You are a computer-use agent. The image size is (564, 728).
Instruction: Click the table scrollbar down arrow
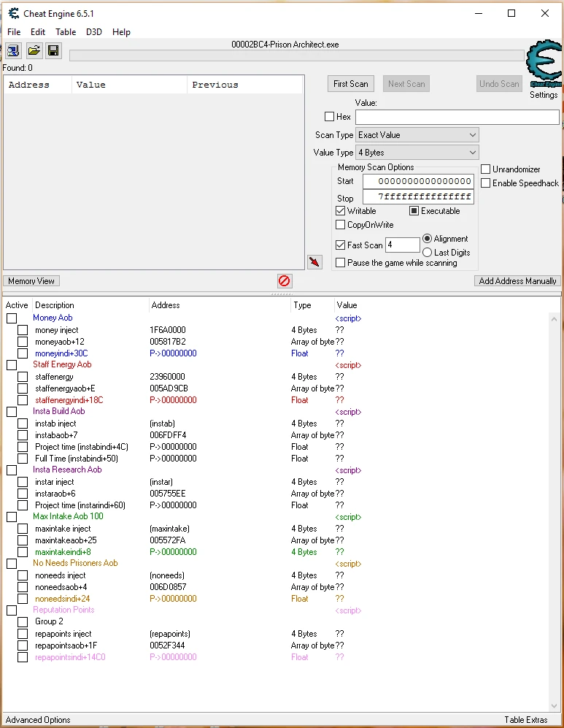tap(554, 705)
